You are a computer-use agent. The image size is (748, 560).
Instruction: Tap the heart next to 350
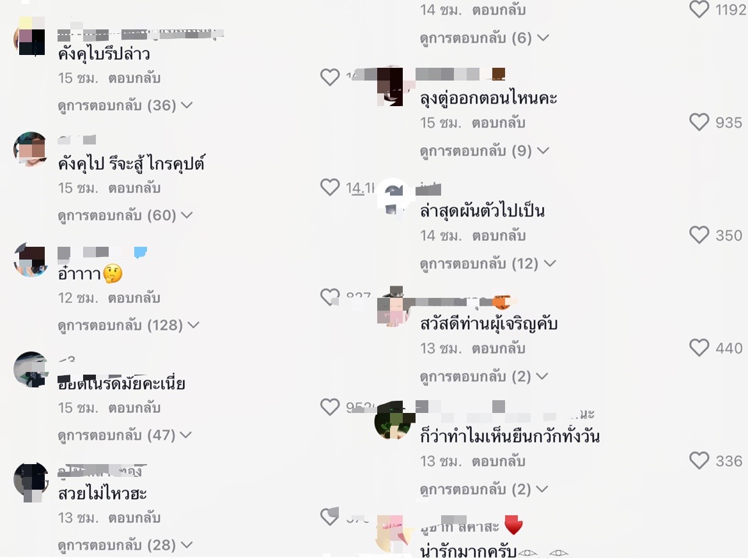click(699, 235)
